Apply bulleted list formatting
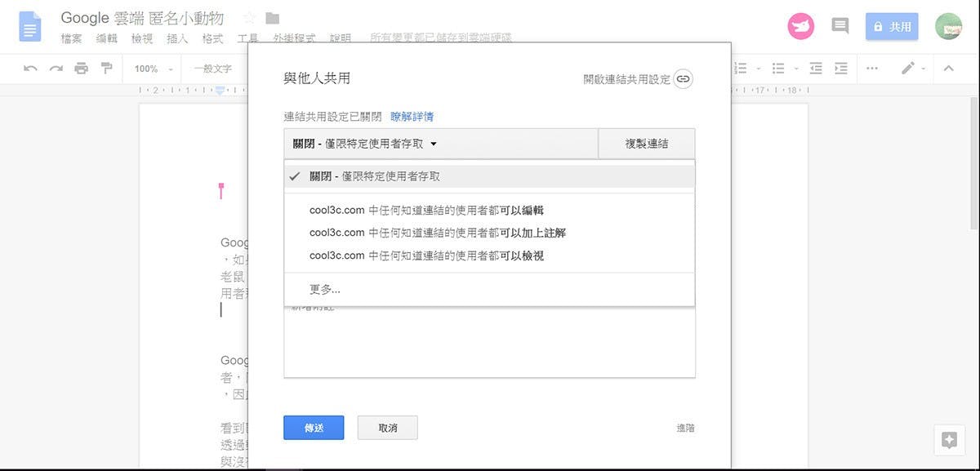Screen dimensions: 980x471 [x=778, y=69]
